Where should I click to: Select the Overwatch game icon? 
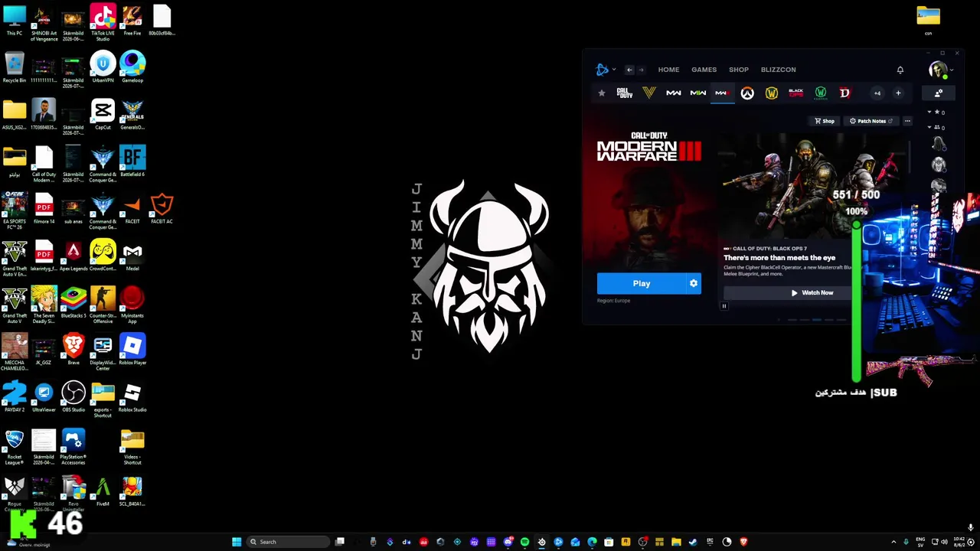[747, 93]
